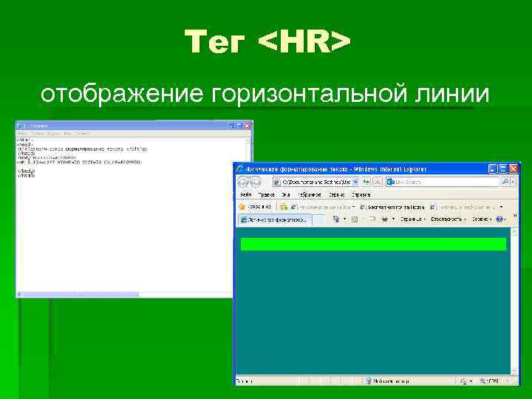This screenshot has width=532, height=399.
Task: Click the My Computer zone status icon
Action: coord(369,381)
